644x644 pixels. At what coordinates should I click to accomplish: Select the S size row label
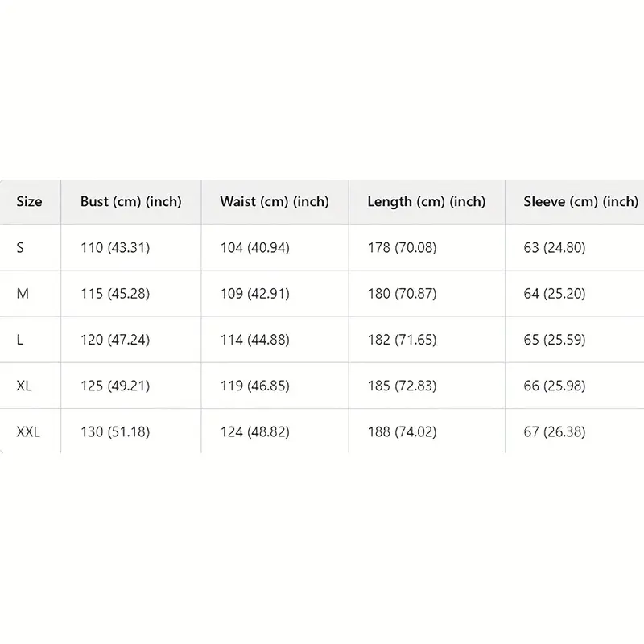(20, 248)
